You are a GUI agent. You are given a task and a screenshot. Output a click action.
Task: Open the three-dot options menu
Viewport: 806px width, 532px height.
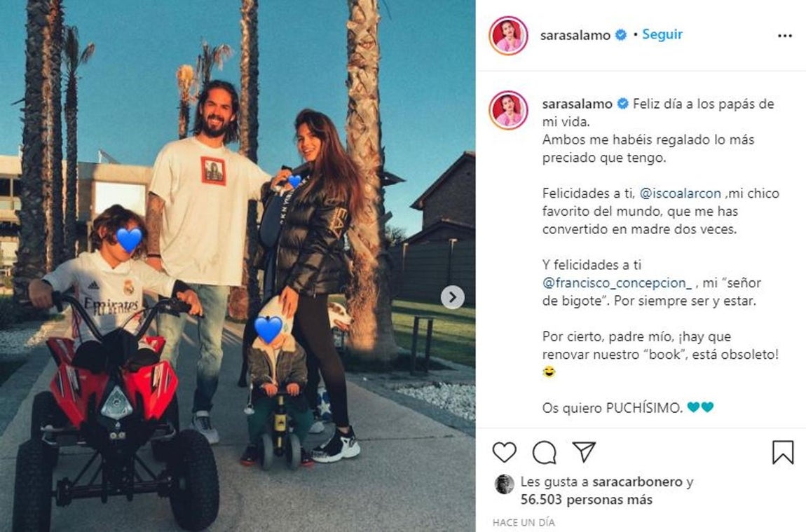(785, 36)
